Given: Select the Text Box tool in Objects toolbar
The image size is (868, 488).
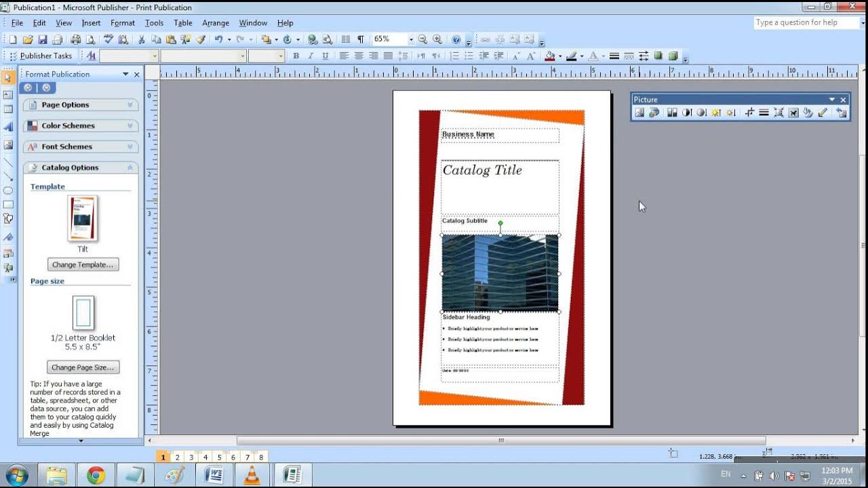Looking at the screenshot, I should pyautogui.click(x=8, y=95).
